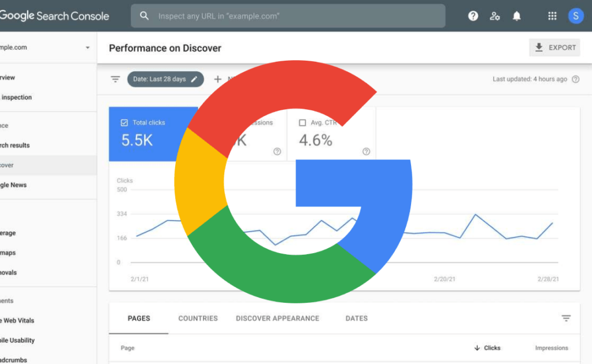Image resolution: width=592 pixels, height=364 pixels.
Task: Click the pencil icon on Date chip
Action: (194, 79)
